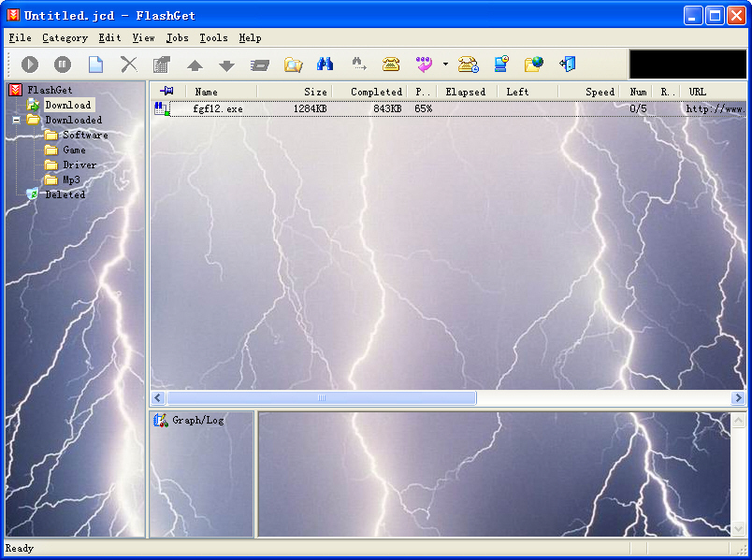The height and width of the screenshot is (560, 752).
Task: Open the folder with magnifier icon
Action: tap(293, 65)
